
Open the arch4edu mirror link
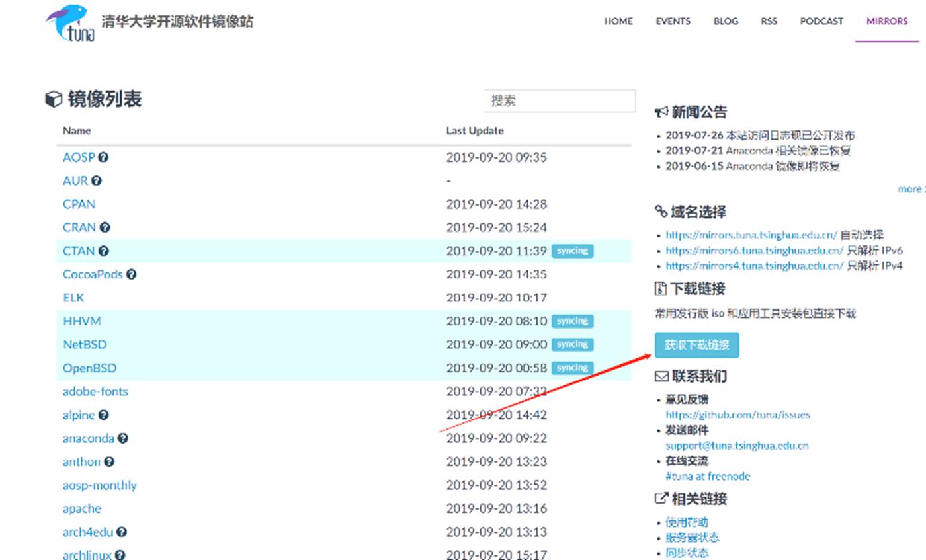point(88,532)
